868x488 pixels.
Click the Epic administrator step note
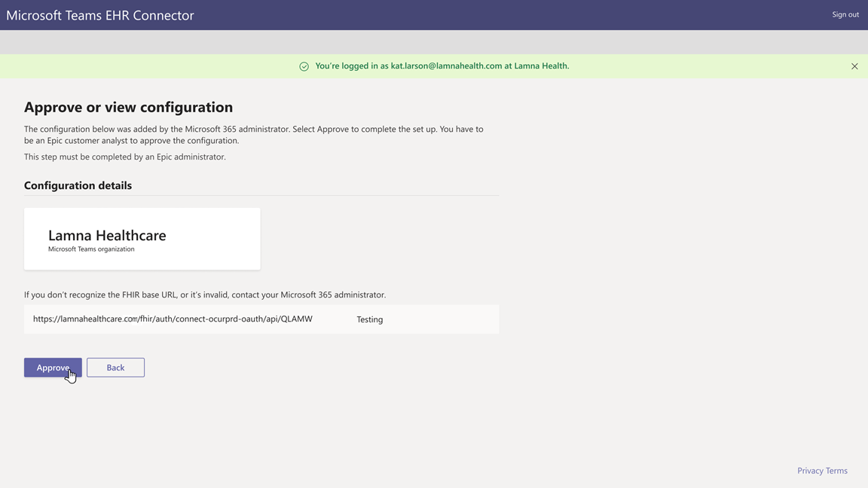(x=124, y=157)
